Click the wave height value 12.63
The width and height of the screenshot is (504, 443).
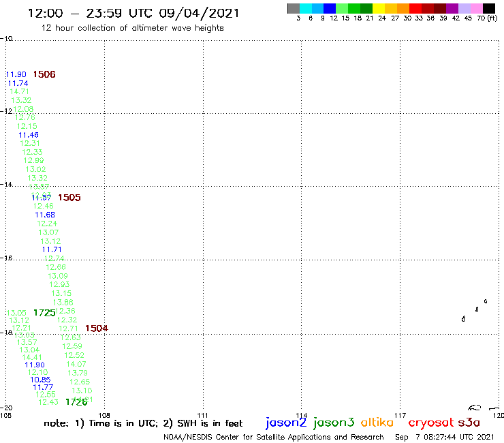click(71, 337)
